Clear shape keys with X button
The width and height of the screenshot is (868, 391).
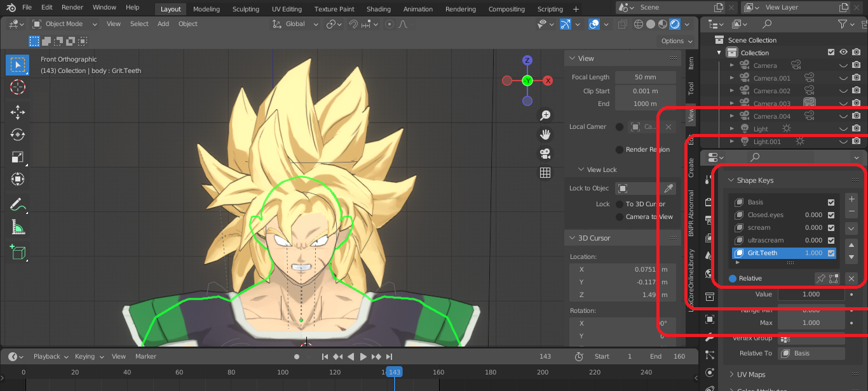click(x=851, y=278)
